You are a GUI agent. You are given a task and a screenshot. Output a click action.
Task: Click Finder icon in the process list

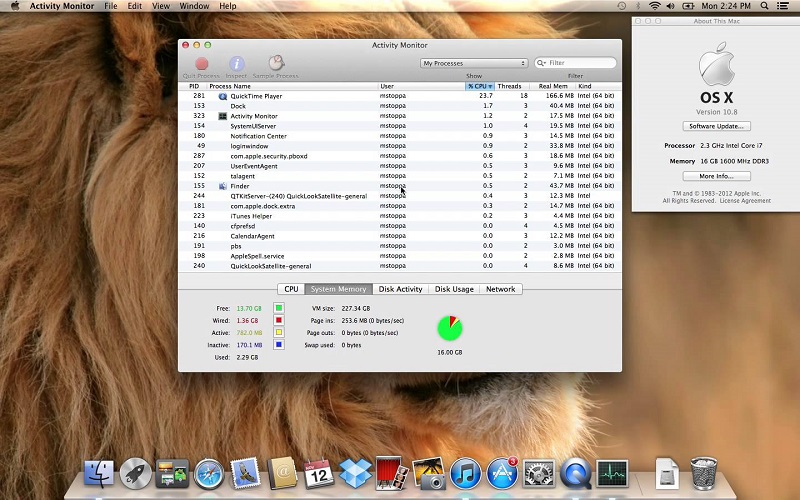tap(222, 186)
